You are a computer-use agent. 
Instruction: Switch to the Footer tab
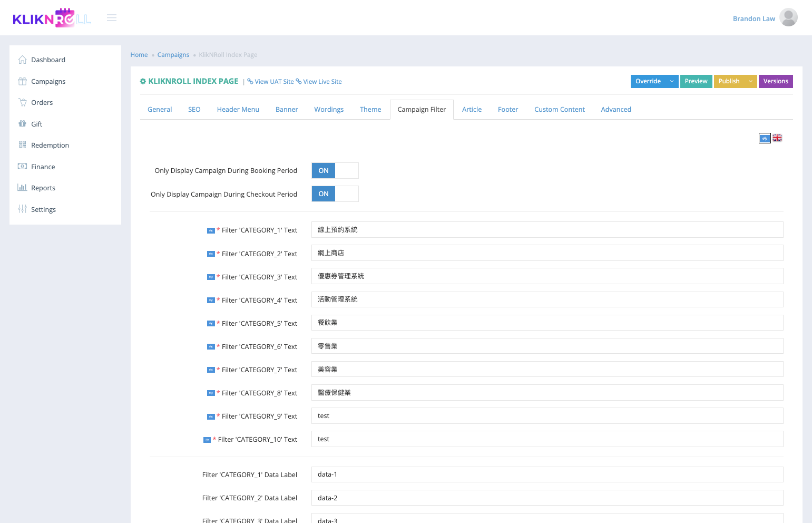(508, 110)
